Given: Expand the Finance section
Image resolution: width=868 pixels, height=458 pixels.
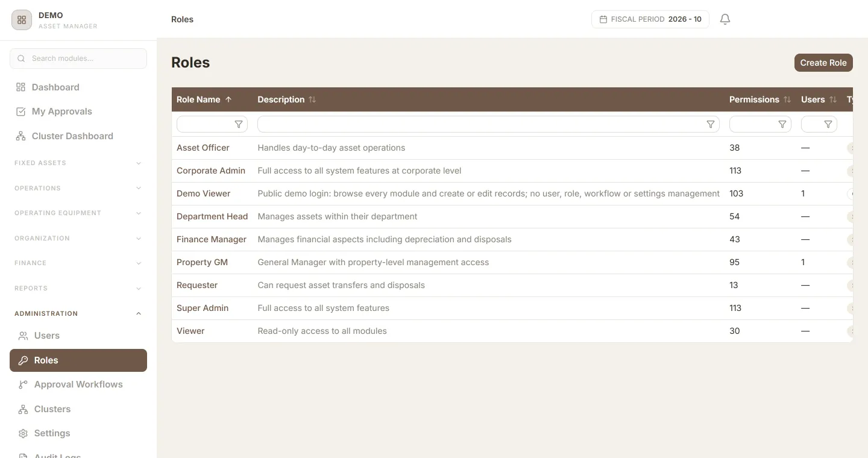Looking at the screenshot, I should coord(78,263).
